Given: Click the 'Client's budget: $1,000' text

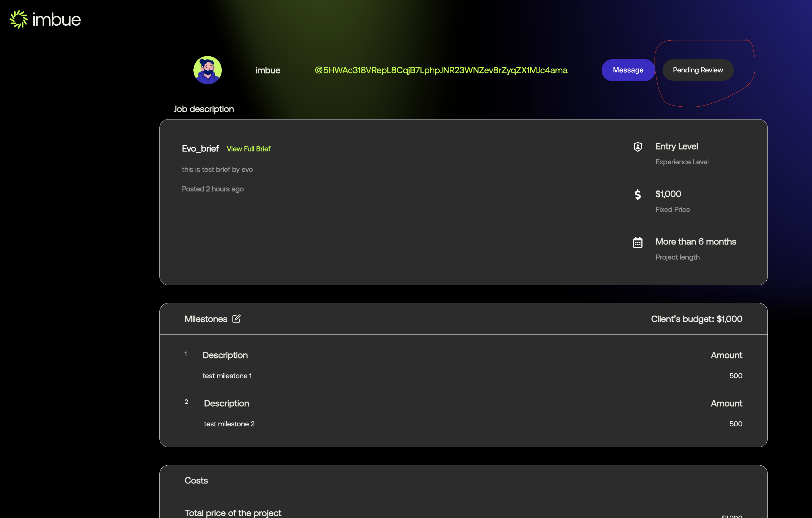Looking at the screenshot, I should pos(696,319).
